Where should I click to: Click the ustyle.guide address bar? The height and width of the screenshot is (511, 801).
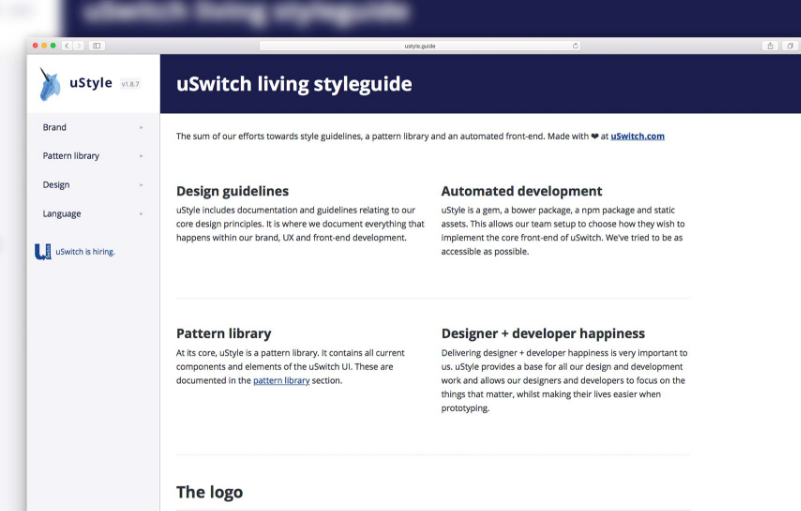[x=419, y=46]
